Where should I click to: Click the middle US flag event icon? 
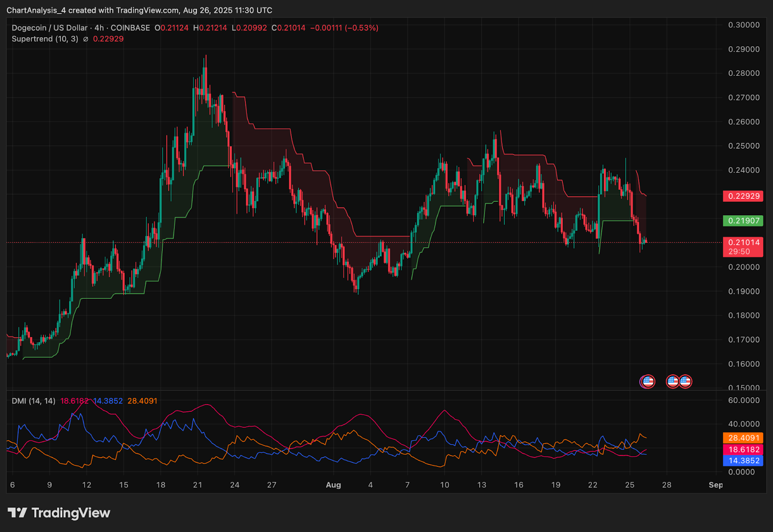point(673,381)
